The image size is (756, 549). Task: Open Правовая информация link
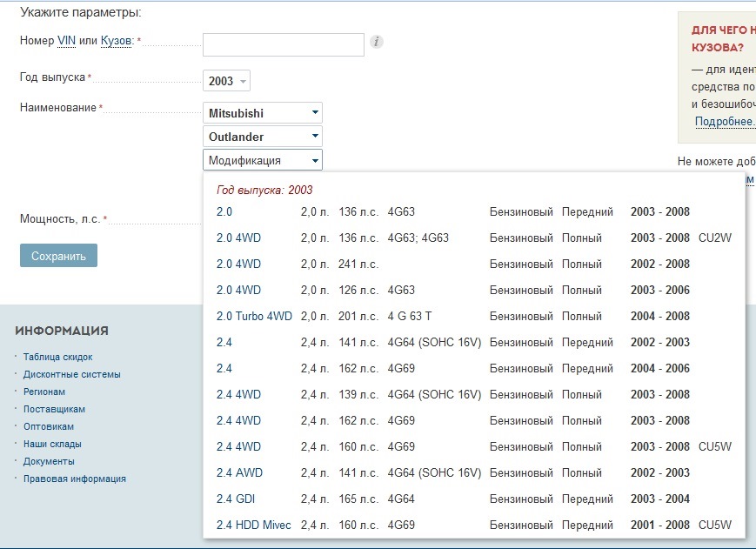point(75,479)
